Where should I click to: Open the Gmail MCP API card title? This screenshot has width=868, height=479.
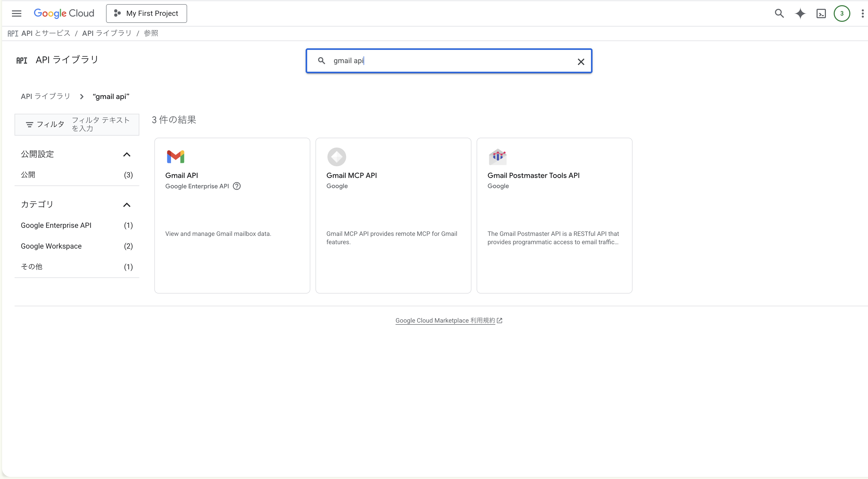point(351,176)
